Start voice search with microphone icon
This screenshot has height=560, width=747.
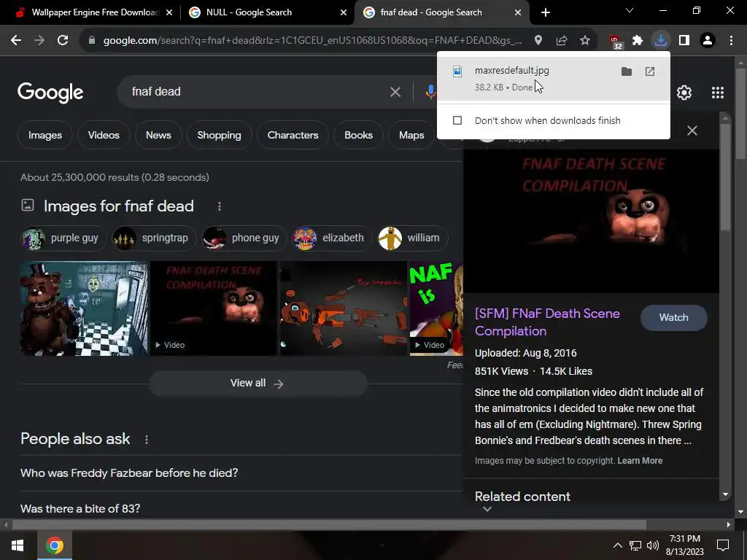click(x=430, y=91)
